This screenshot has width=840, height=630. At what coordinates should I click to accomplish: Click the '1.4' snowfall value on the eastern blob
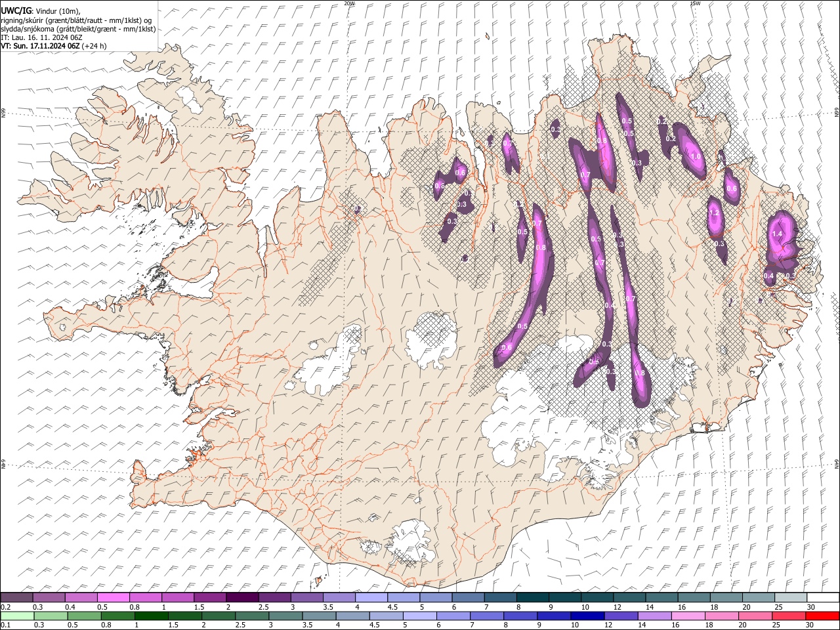point(778,234)
